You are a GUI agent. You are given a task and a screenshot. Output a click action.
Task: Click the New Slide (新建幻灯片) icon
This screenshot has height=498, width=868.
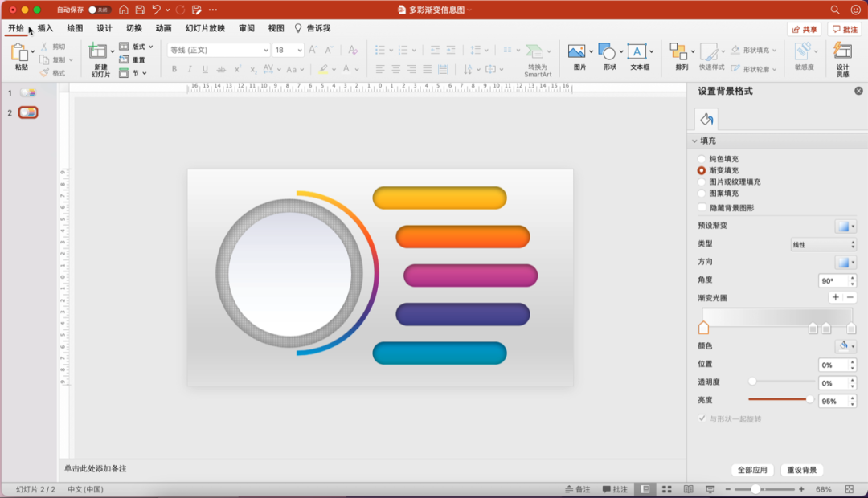pos(98,53)
